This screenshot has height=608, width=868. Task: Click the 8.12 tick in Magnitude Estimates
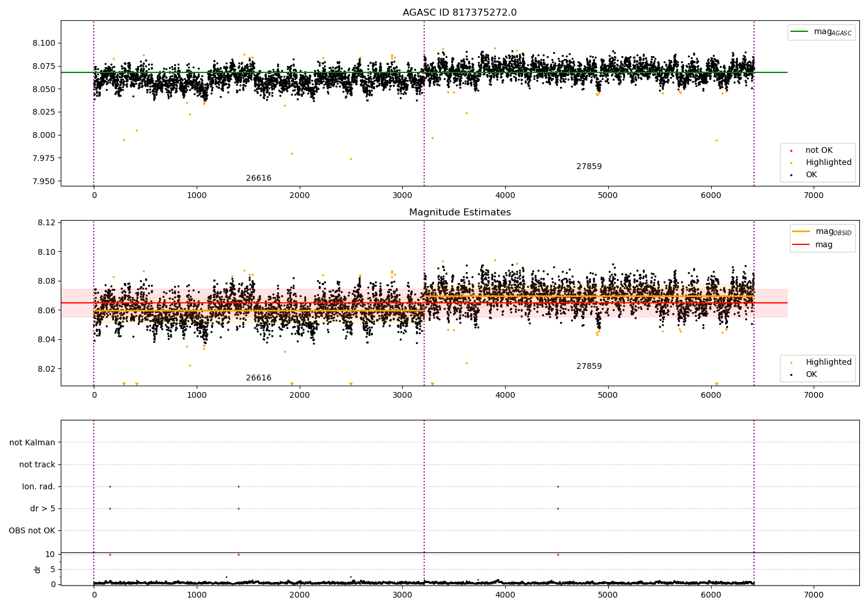46,223
